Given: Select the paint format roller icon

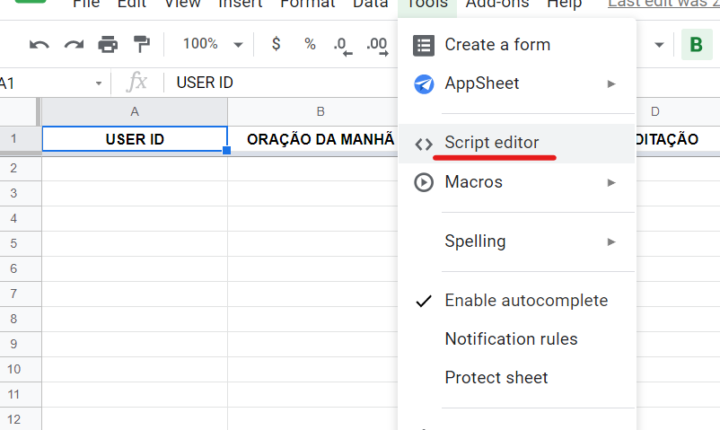Looking at the screenshot, I should coord(142,44).
